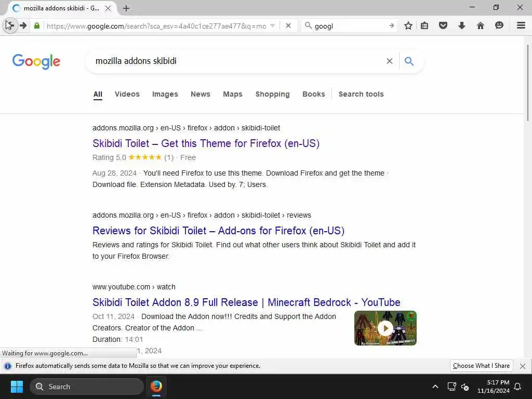Click the page vertical scrollbar thumb

pyautogui.click(x=528, y=83)
